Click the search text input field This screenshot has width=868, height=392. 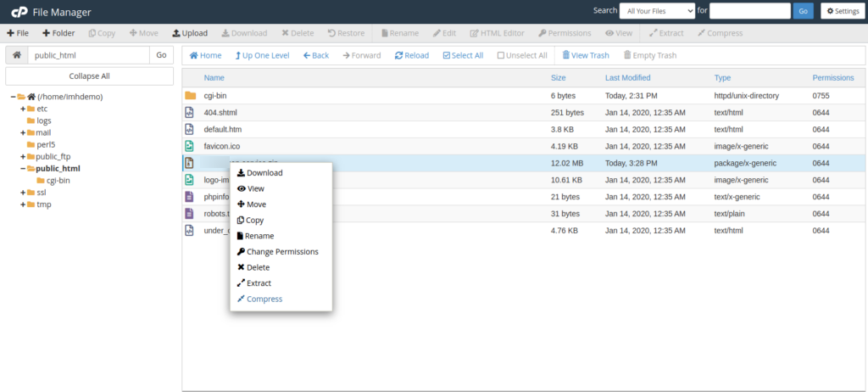pyautogui.click(x=749, y=11)
